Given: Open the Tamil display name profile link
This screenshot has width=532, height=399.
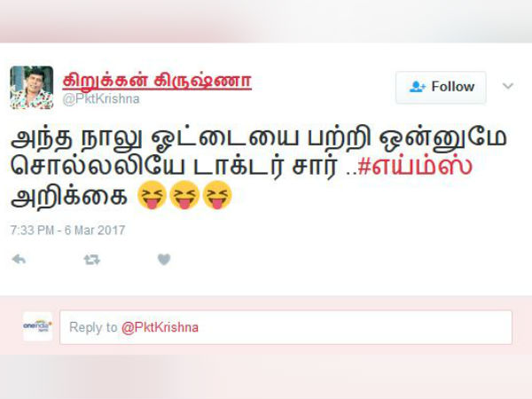Looking at the screenshot, I should click(157, 81).
